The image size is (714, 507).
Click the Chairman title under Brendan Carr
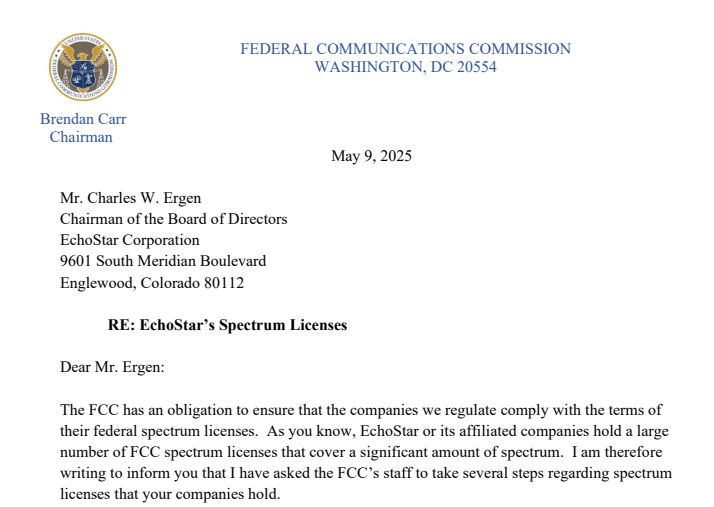81,137
